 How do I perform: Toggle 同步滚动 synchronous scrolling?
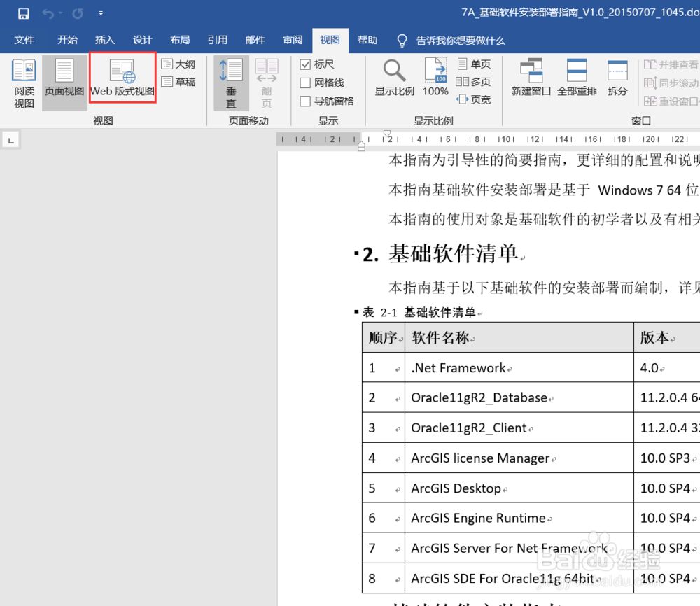671,83
